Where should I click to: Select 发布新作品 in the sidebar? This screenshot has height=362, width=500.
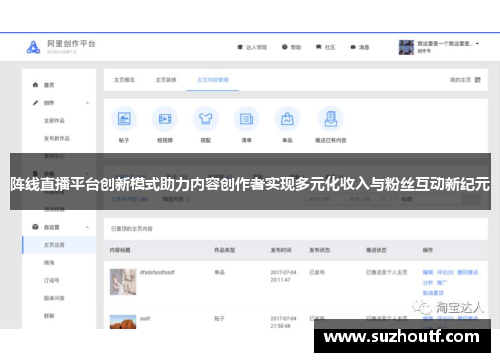57,138
